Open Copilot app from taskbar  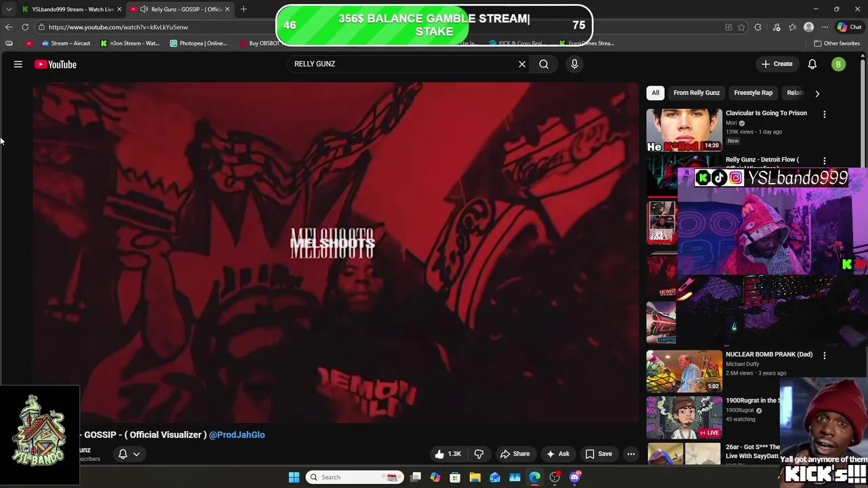435,477
